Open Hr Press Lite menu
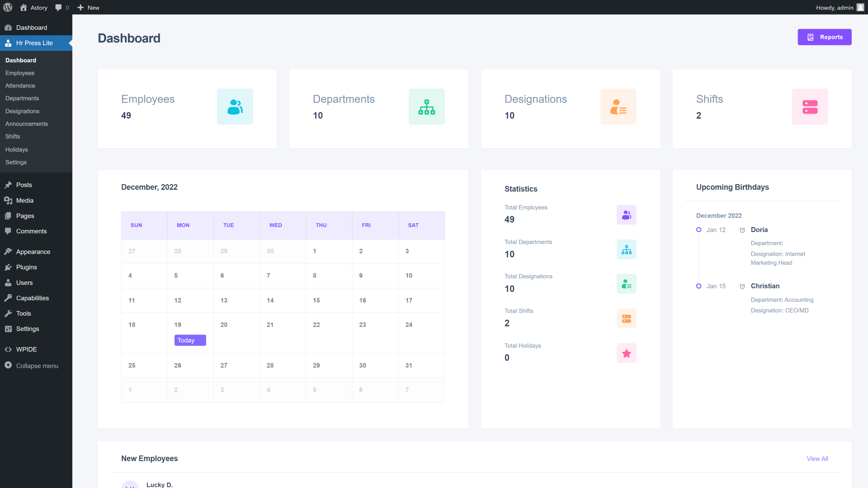The width and height of the screenshot is (868, 488). (x=36, y=43)
